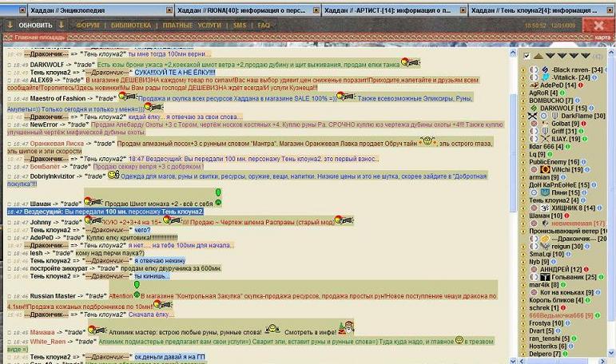This screenshot has height=364, width=616.
Task: Click shield emblem beside DarkFlame name
Action: coord(554,116)
